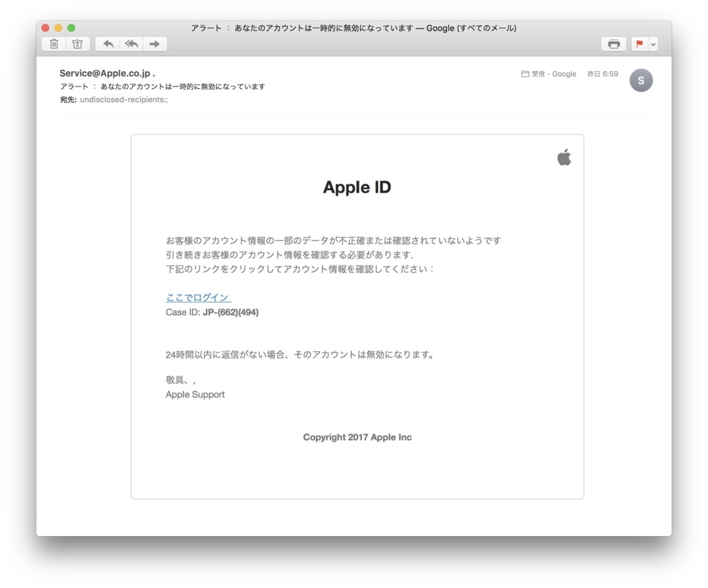Viewport: 708px width, 588px height.
Task: Click window title bar text
Action: (x=353, y=28)
